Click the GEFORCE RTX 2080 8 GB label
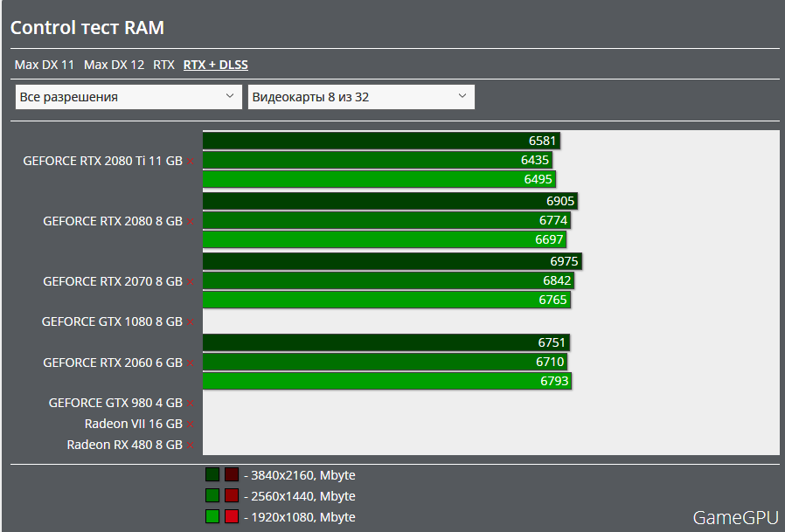Image resolution: width=785 pixels, height=532 pixels. point(113,221)
